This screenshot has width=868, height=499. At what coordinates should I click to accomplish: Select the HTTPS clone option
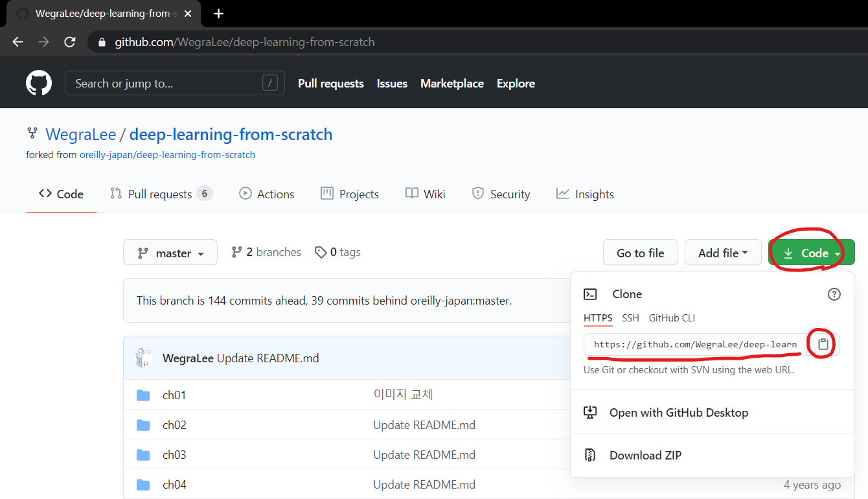pos(598,318)
